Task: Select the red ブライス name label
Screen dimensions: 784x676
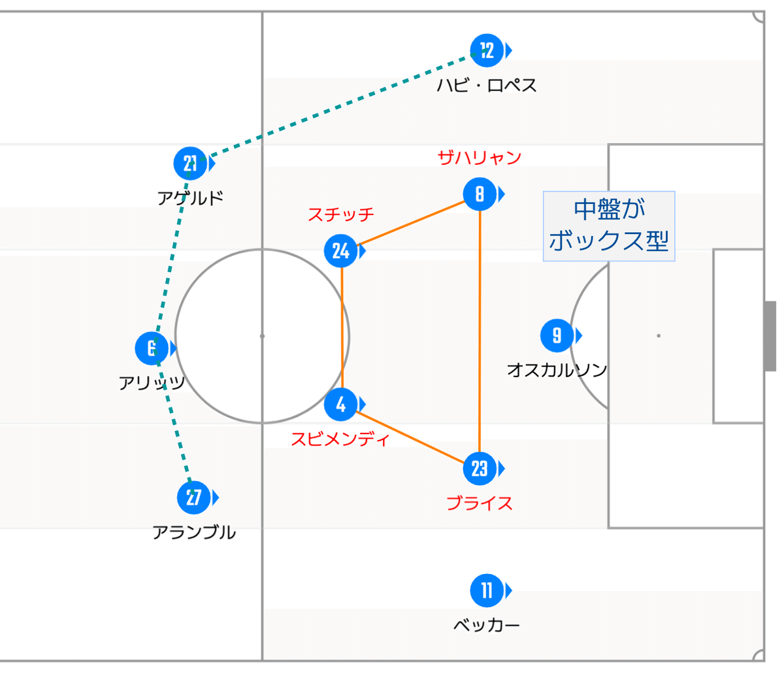Action: coord(480,503)
